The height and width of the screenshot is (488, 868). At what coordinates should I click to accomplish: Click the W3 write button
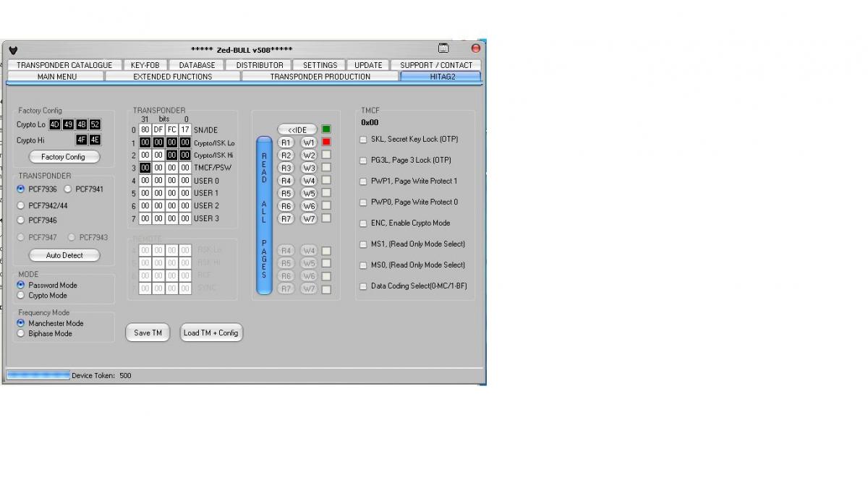click(309, 168)
